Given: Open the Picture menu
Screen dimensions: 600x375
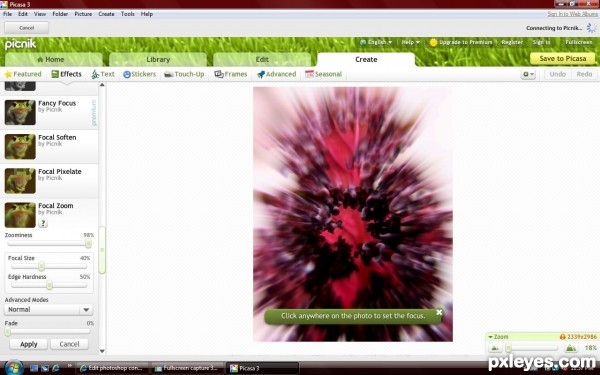Looking at the screenshot, I should 83,14.
